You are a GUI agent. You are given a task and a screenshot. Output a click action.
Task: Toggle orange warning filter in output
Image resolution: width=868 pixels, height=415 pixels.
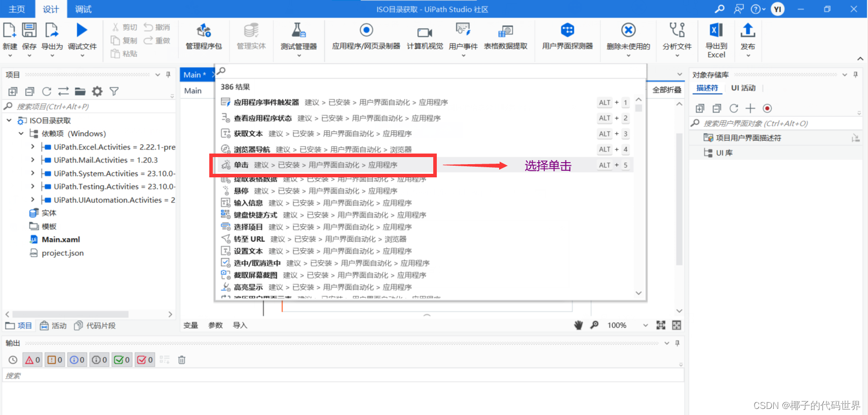(x=55, y=360)
